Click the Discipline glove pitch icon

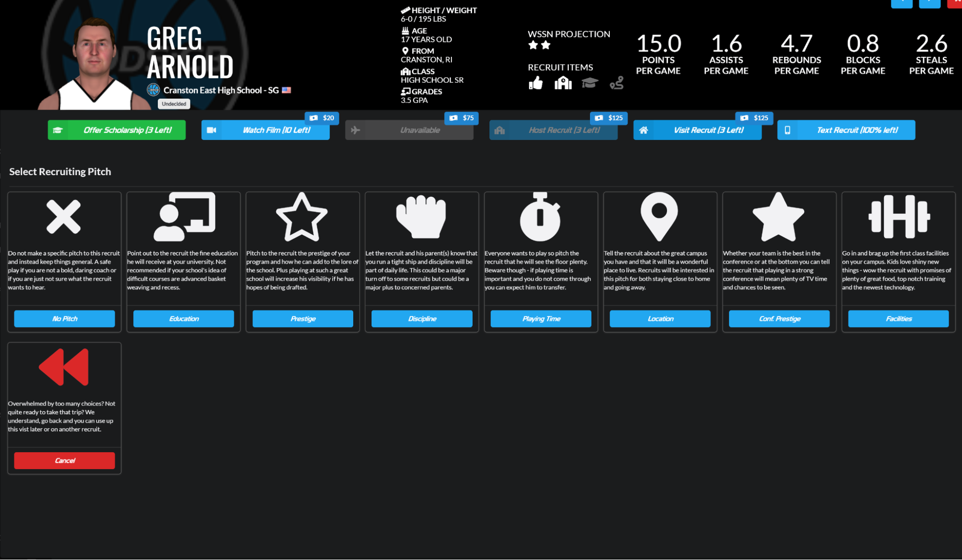click(421, 217)
